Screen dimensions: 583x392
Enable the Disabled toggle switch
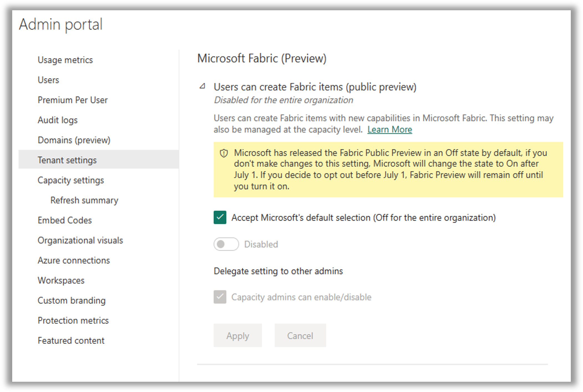(x=226, y=244)
